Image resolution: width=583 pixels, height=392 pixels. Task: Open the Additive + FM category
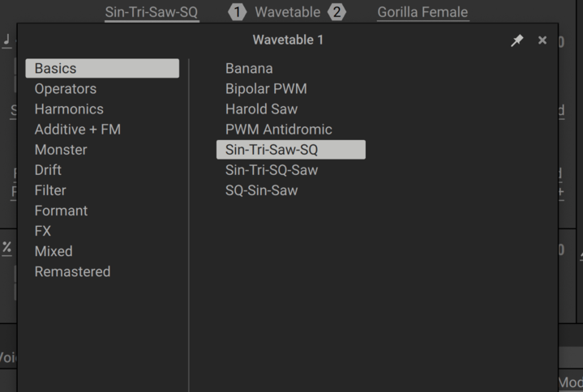tap(77, 130)
